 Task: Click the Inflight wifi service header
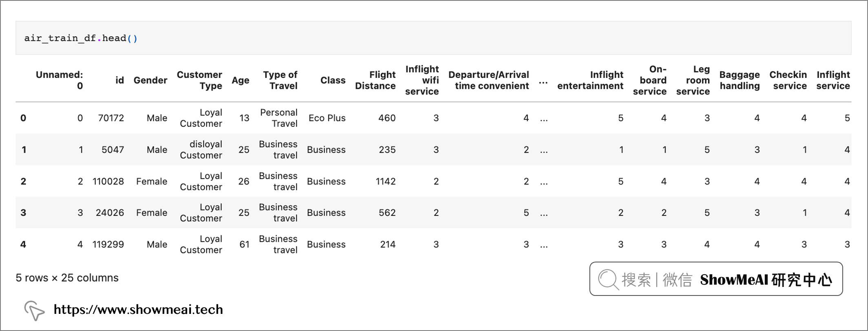(x=422, y=80)
